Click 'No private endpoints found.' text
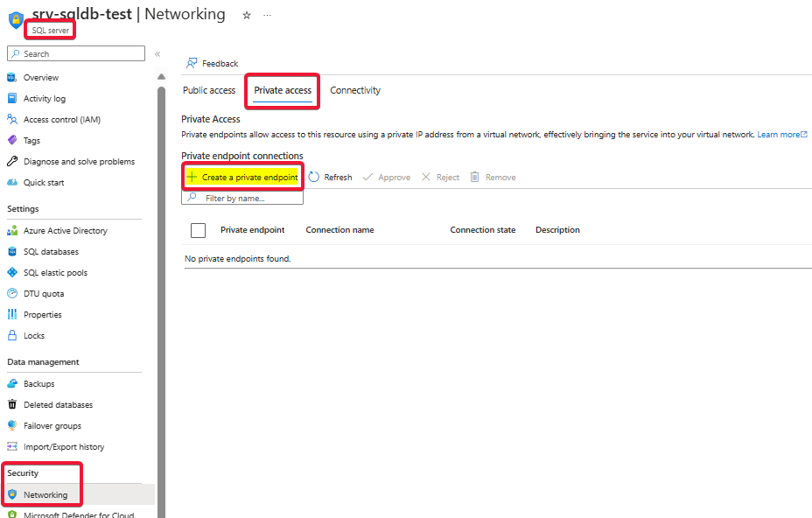The width and height of the screenshot is (812, 518). point(238,258)
